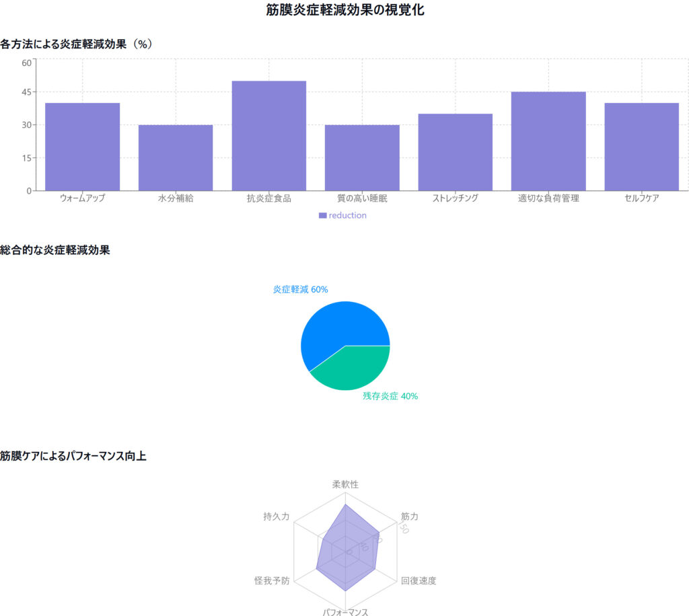The width and height of the screenshot is (689, 616).
Task: Click the 持久力 radar axis label
Action: pyautogui.click(x=276, y=516)
